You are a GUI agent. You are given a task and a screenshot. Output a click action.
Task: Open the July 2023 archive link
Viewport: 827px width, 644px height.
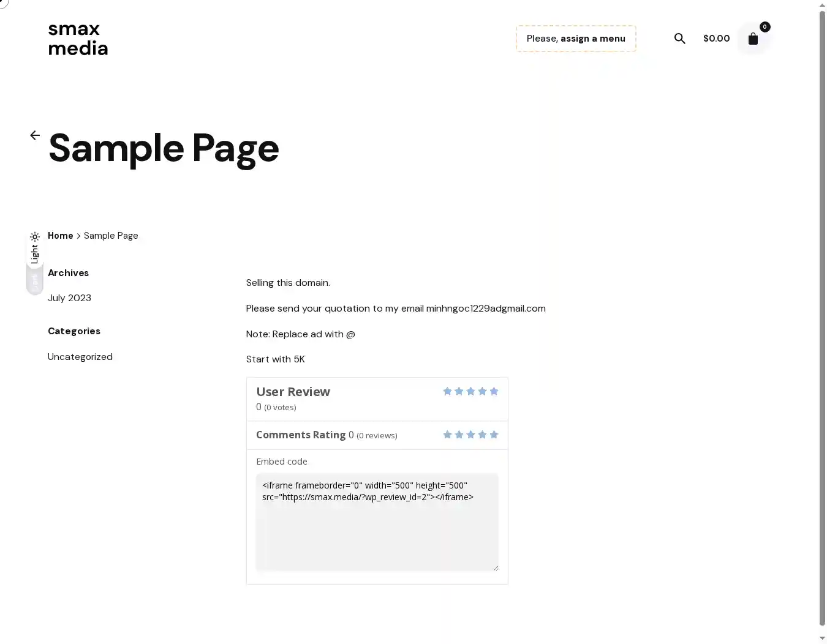coord(69,298)
